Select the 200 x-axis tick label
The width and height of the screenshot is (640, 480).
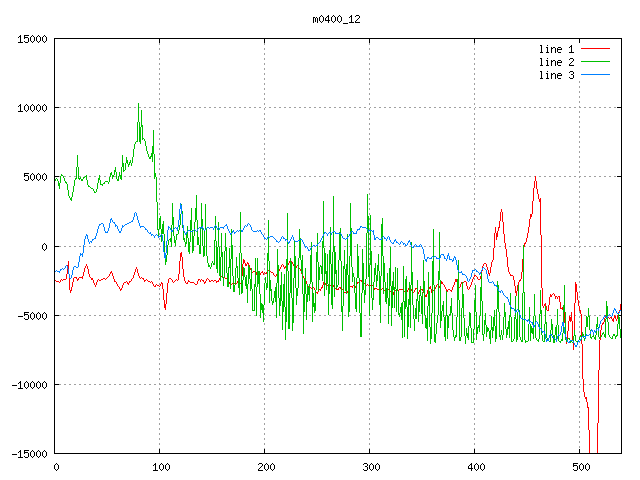pos(265,466)
